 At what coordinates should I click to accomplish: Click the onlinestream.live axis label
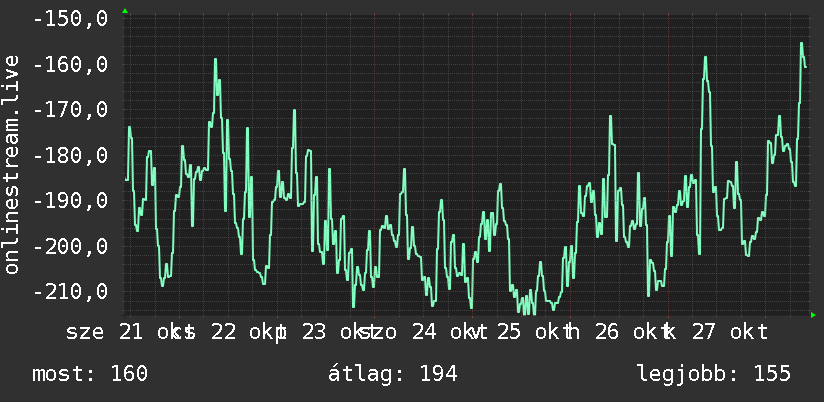click(11, 164)
